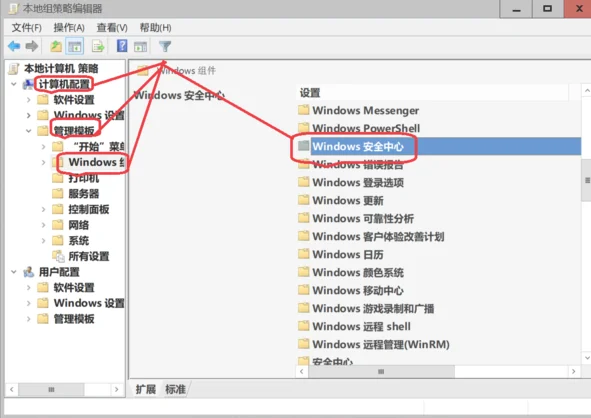Click the Filter funnel toolbar icon
591x418 pixels.
(x=165, y=46)
